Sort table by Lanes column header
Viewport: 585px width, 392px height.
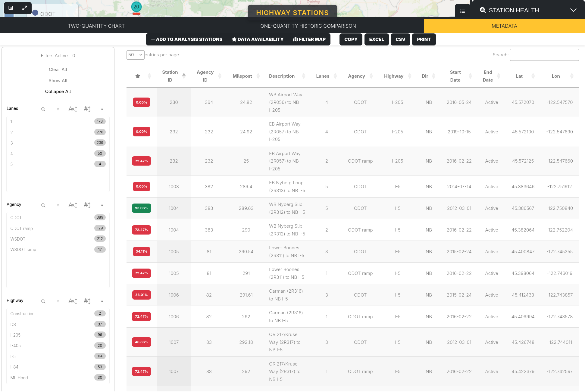click(326, 76)
